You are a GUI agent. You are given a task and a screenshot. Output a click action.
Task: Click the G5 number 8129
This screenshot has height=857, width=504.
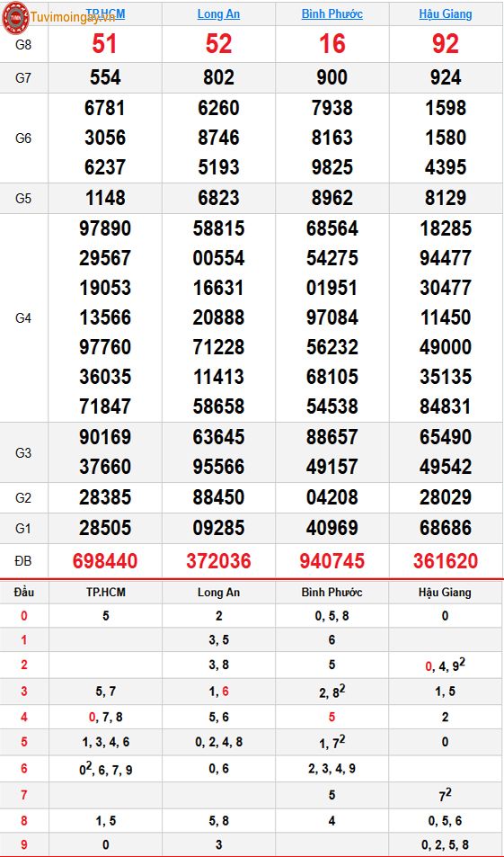coord(446,198)
